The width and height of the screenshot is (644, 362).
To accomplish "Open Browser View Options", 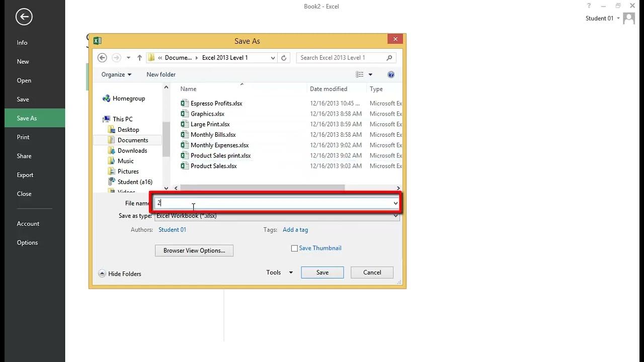I will 194,250.
